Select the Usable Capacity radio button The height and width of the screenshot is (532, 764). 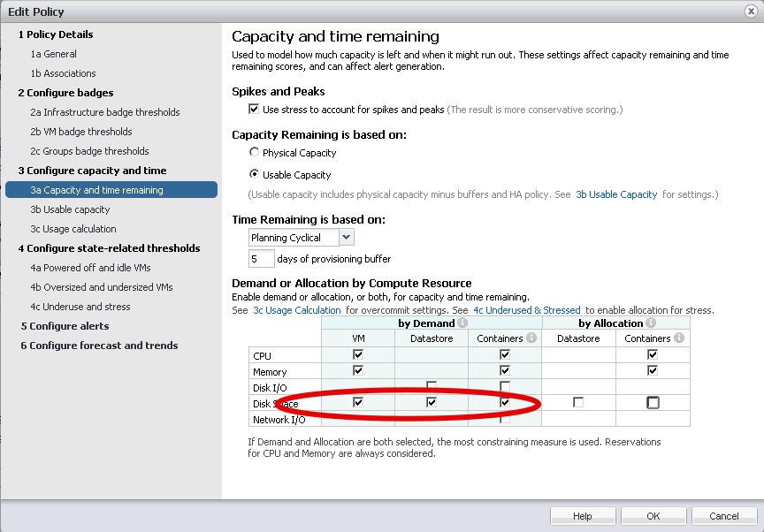tap(255, 175)
